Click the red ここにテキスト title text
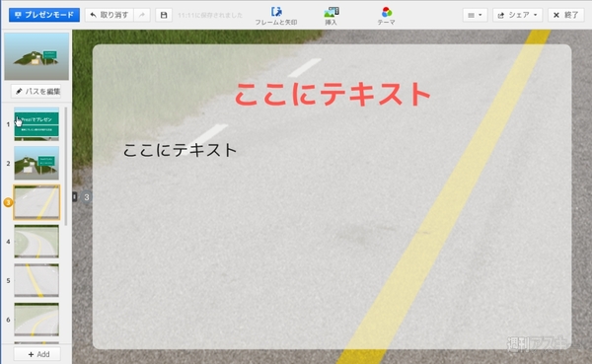592x364 pixels. [333, 94]
